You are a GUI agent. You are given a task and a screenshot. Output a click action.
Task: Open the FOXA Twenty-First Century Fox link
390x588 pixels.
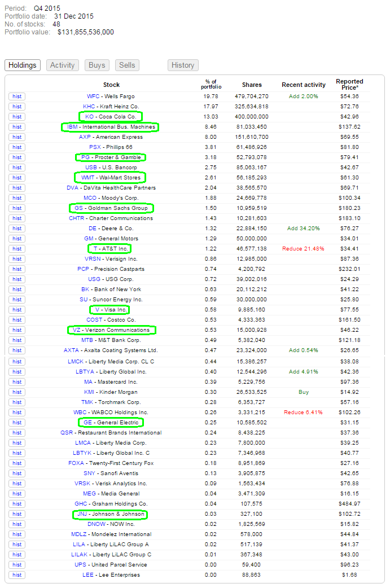pyautogui.click(x=76, y=463)
